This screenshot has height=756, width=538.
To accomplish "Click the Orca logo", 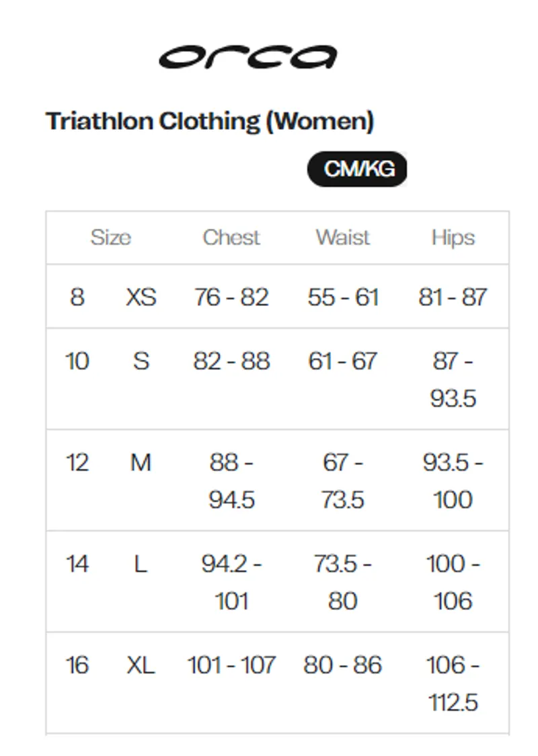I will [247, 57].
